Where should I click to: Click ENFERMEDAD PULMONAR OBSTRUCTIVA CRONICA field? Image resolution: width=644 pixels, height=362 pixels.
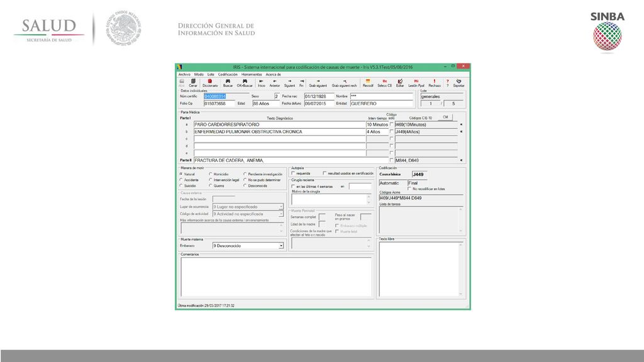coord(279,132)
